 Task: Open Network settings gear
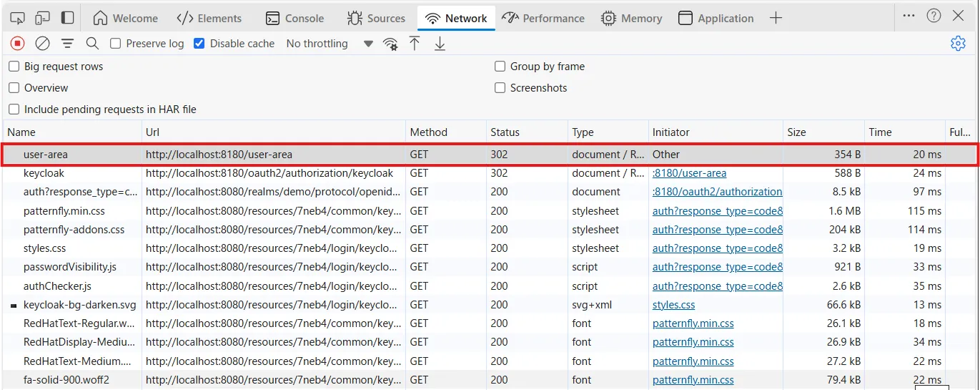point(958,44)
